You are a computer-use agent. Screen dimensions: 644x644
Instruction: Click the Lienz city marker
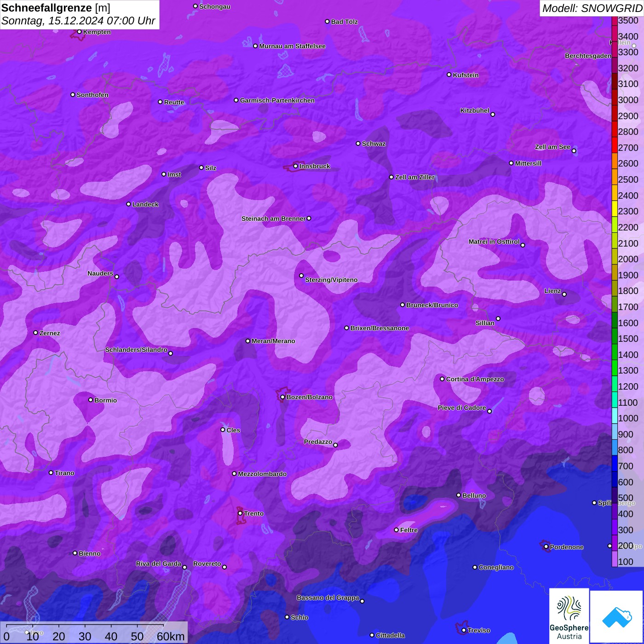click(564, 294)
